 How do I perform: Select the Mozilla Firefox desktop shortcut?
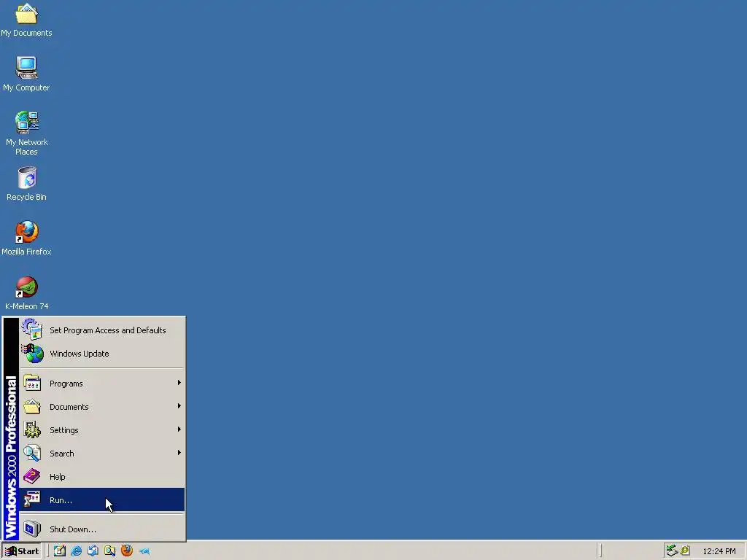[x=27, y=238]
